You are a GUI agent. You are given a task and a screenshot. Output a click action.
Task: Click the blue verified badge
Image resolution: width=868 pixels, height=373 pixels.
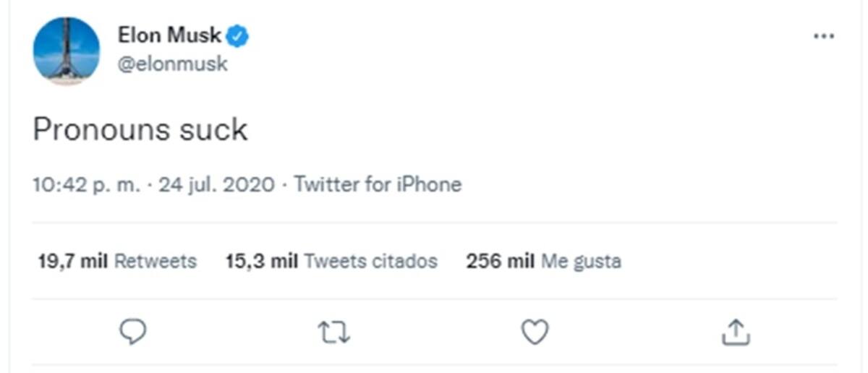tap(239, 35)
